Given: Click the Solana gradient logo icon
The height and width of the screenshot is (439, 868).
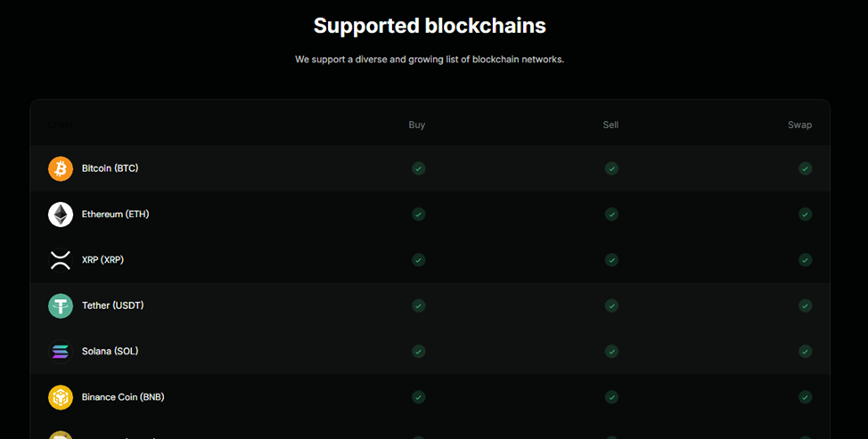Looking at the screenshot, I should 61,352.
